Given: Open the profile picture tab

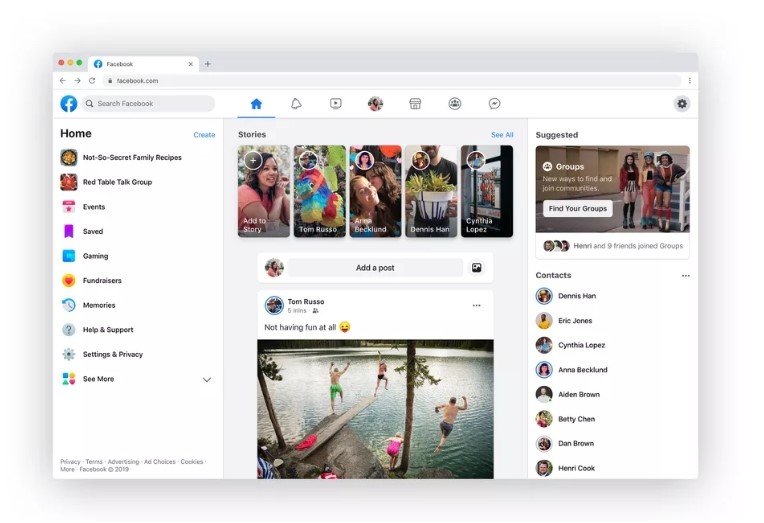Looking at the screenshot, I should point(375,103).
